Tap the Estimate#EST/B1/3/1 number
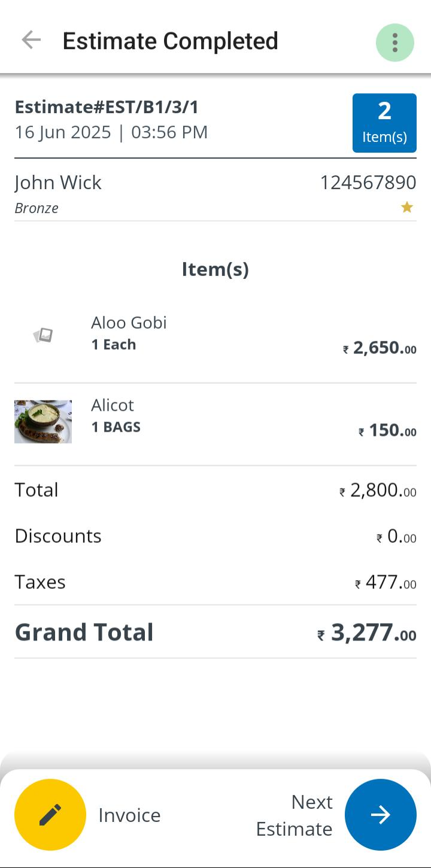The height and width of the screenshot is (868, 431). point(107,107)
